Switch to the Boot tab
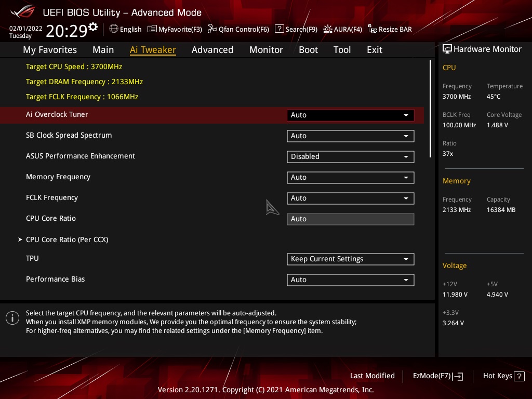Viewport: 532px width, 399px height. click(308, 49)
